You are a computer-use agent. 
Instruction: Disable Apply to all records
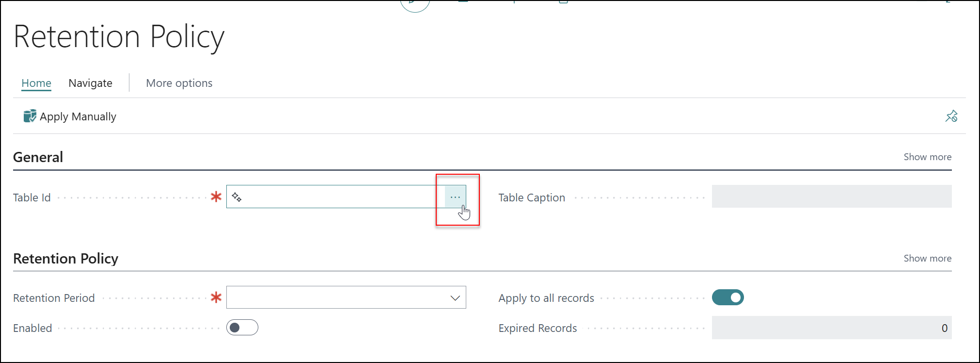(728, 297)
